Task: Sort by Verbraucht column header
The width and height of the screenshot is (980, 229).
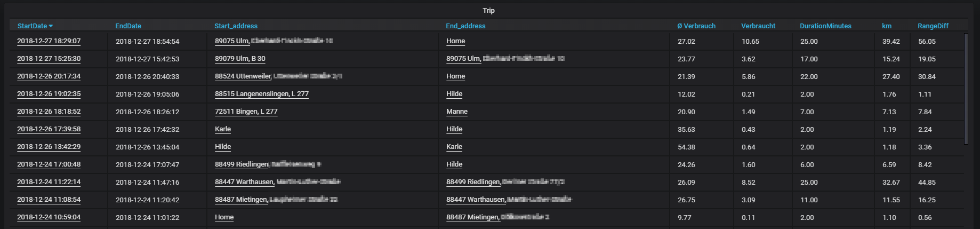Action: pos(758,26)
